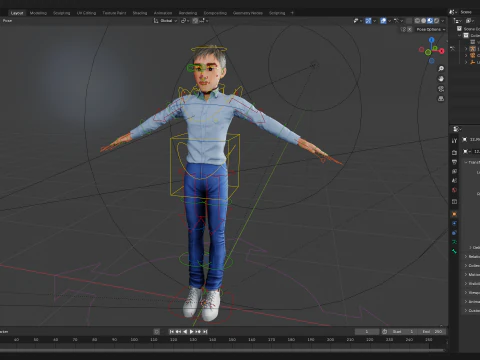Open the green Bone properties tab
Image resolution: width=480 pixels, height=360 pixels.
(454, 251)
